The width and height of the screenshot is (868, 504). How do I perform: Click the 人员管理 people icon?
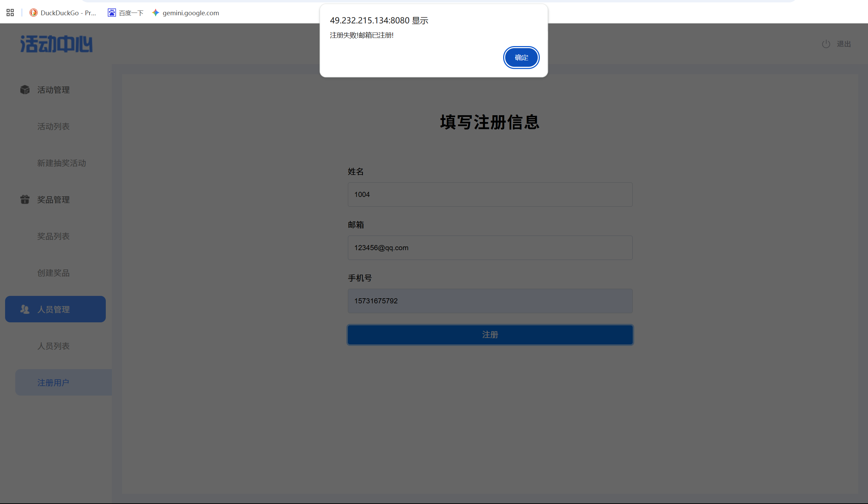(x=25, y=309)
